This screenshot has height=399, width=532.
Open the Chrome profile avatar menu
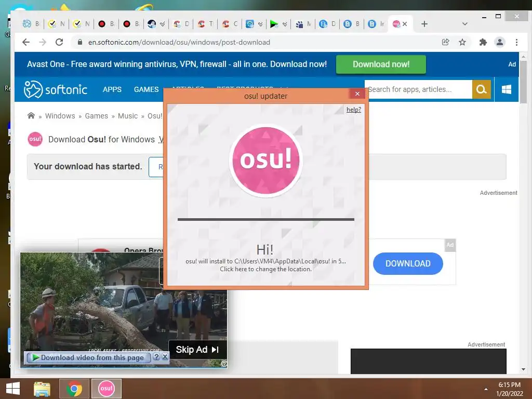click(x=499, y=42)
